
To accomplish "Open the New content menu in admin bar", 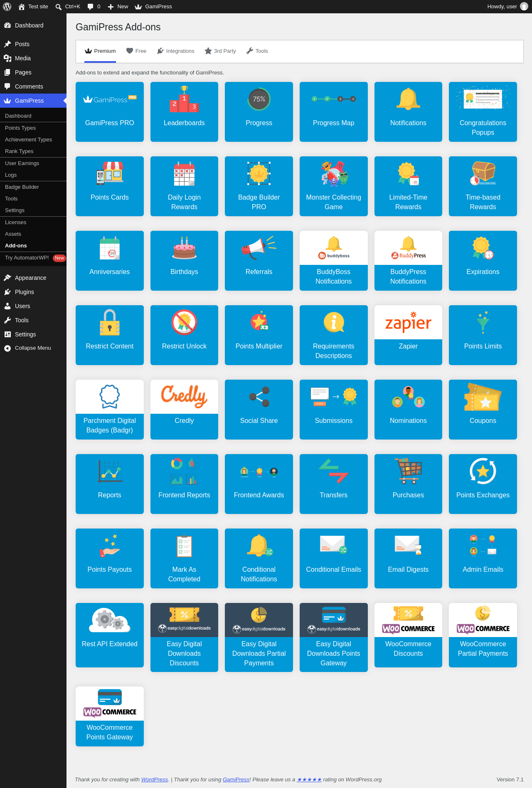I will [118, 7].
